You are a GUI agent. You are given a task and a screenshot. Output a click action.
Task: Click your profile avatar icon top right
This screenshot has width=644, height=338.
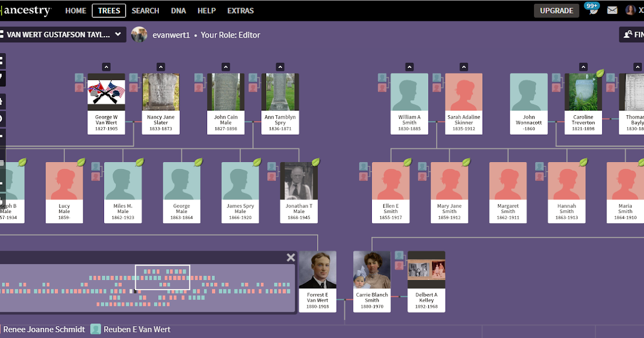[631, 10]
